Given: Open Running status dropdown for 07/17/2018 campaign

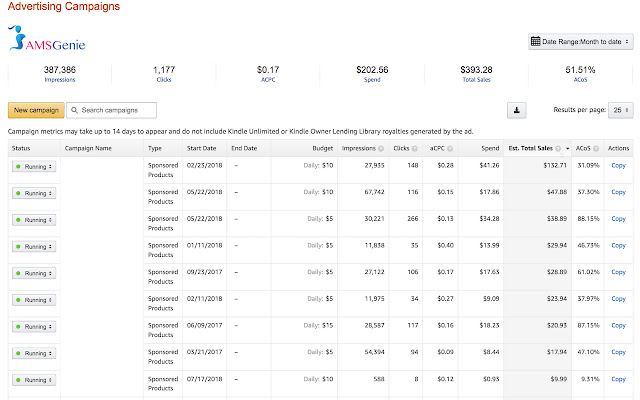Looking at the screenshot, I should 34,380.
